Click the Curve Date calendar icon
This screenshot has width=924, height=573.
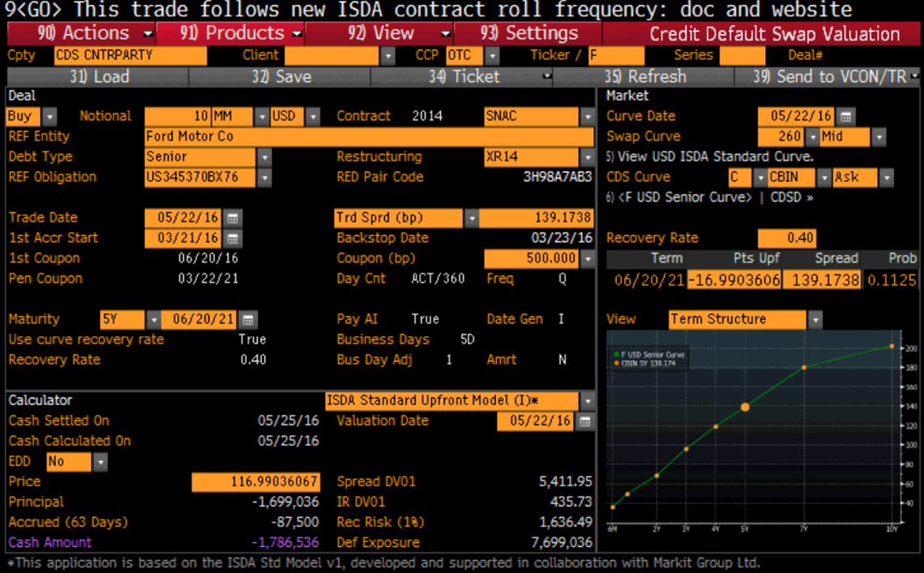[x=845, y=116]
